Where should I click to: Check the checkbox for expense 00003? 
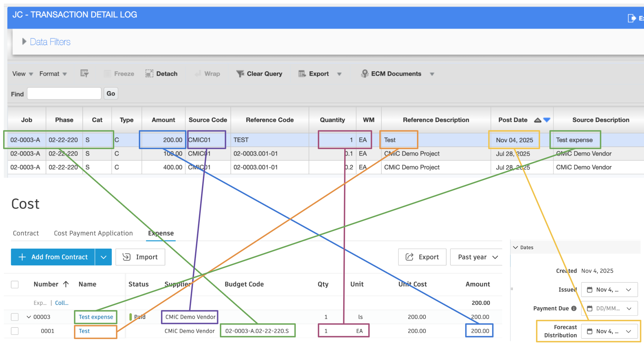[x=15, y=317]
